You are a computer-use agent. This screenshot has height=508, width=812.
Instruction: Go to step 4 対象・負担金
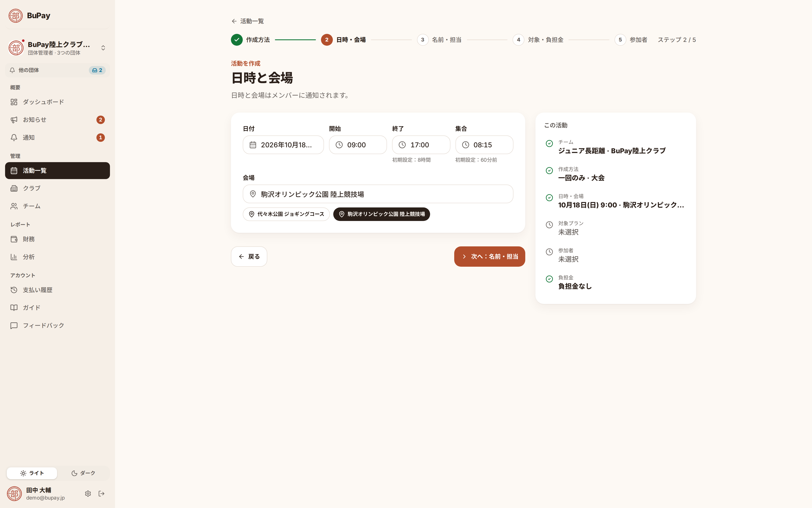pos(538,40)
